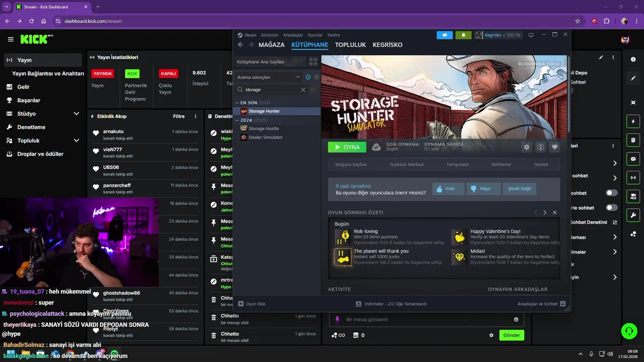Add Storage Hunter to favorites heart
Viewport: 644px width, 362px height.
click(x=555, y=147)
